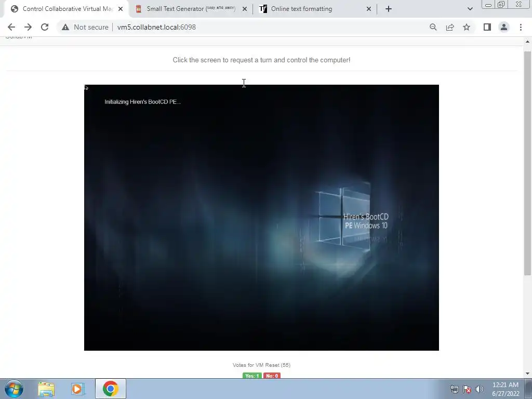Click the VM screen to request a turn
Screen dimensions: 532x399
tap(261, 218)
